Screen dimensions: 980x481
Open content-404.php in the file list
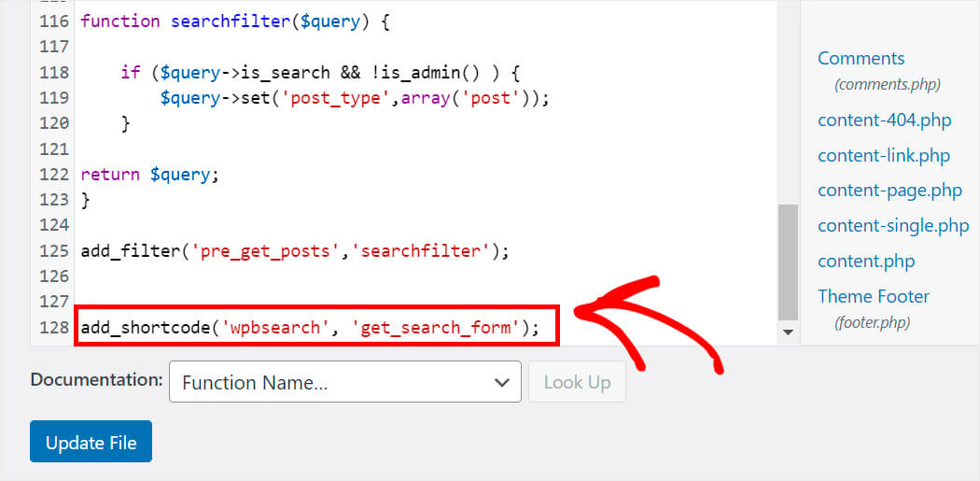[885, 120]
